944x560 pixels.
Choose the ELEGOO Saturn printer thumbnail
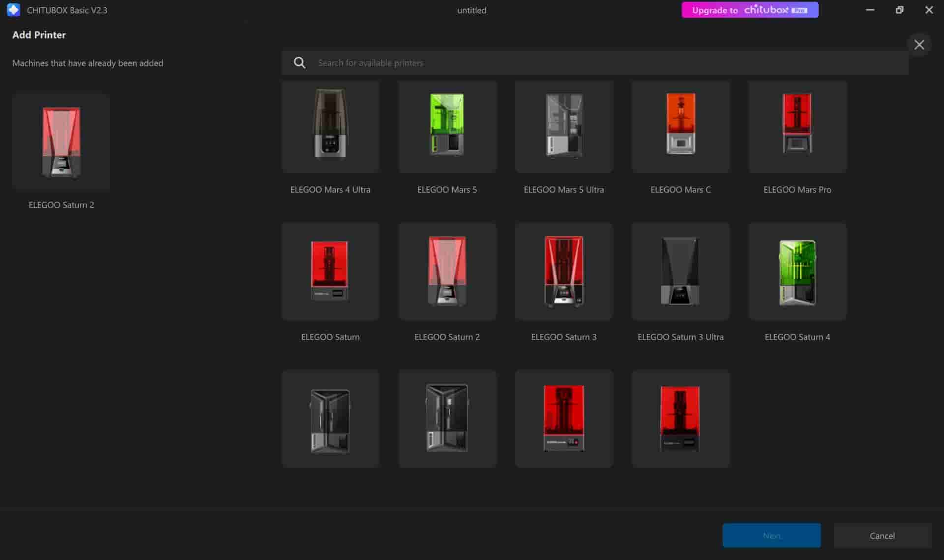(x=330, y=271)
